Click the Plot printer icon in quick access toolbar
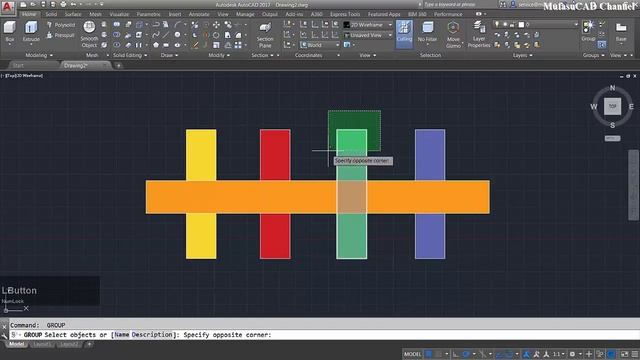640x360 pixels. [x=63, y=4]
